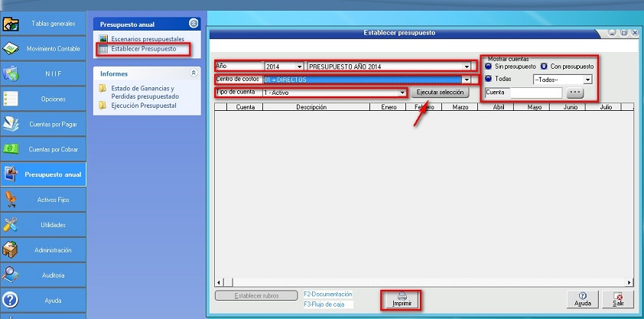
Task: Click the Cuentas por Cobrar icon
Action: 11,149
